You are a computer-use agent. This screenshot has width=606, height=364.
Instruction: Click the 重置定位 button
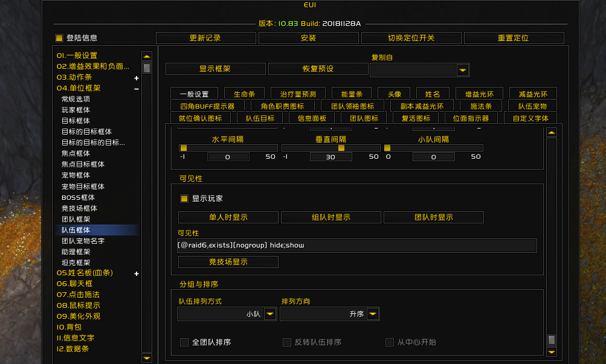coord(514,37)
